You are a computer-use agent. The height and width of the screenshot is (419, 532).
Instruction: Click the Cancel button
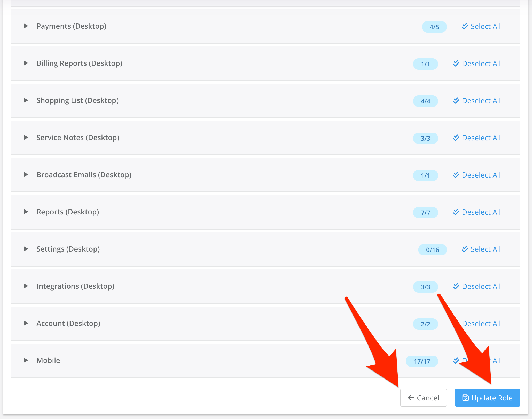coord(424,398)
